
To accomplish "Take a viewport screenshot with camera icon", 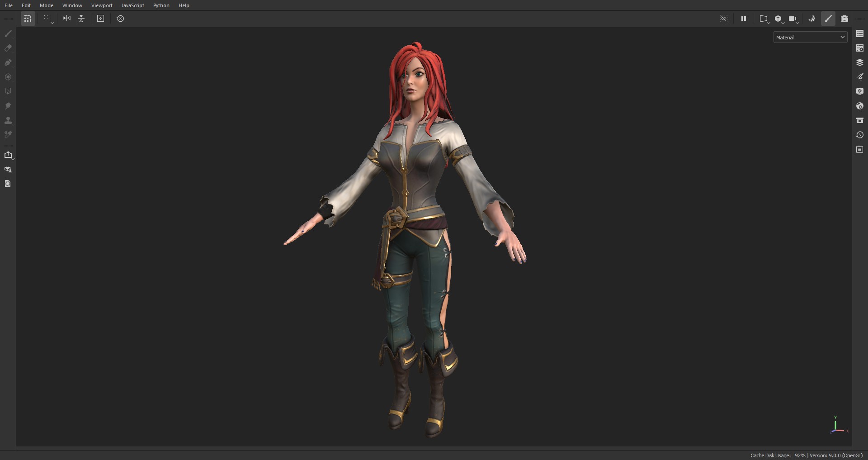I will pyautogui.click(x=844, y=19).
